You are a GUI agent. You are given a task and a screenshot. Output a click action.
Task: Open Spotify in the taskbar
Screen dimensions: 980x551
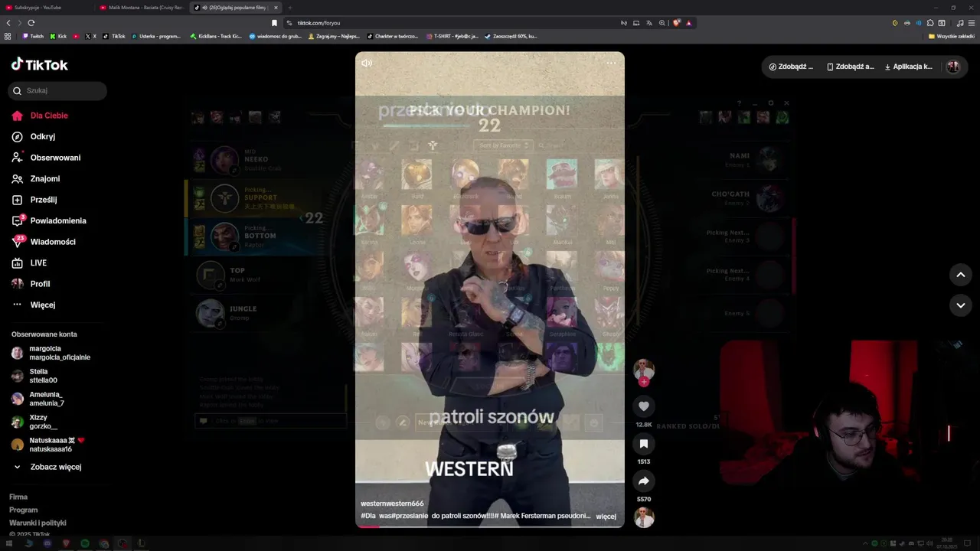tap(84, 543)
